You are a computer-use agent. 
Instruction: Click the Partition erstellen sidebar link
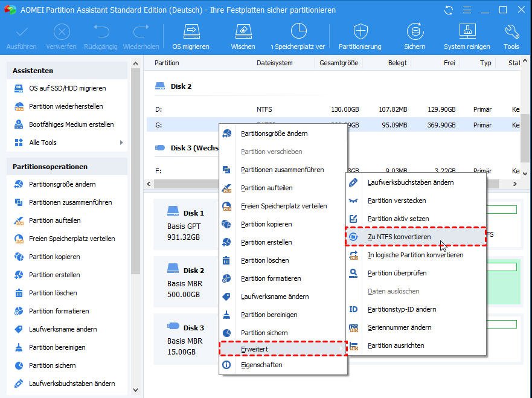point(54,275)
